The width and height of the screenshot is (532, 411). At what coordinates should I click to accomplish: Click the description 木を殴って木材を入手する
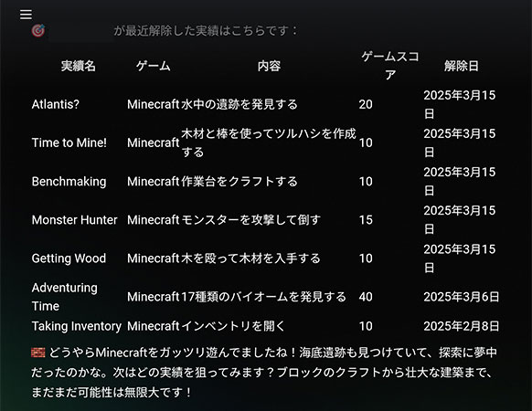(x=251, y=258)
